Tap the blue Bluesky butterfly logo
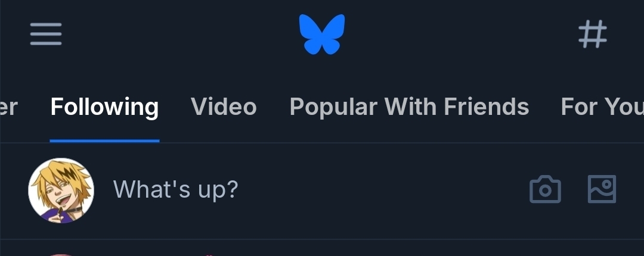644x256 pixels. (x=322, y=34)
